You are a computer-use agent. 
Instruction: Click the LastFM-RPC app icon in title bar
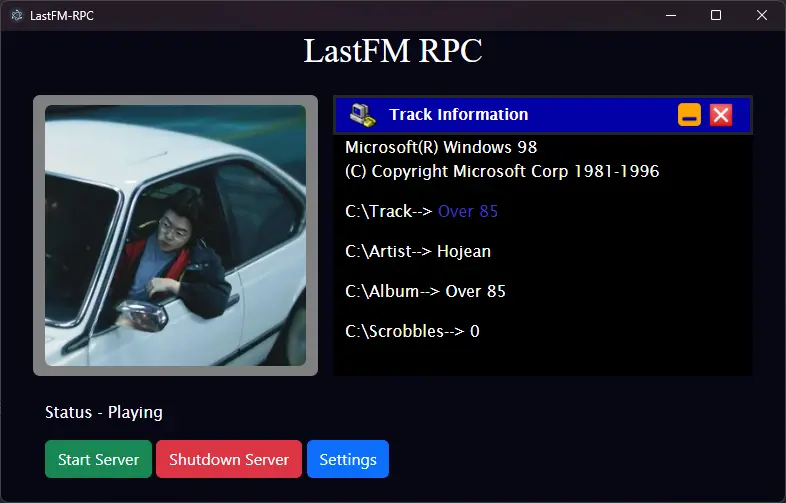pos(17,16)
